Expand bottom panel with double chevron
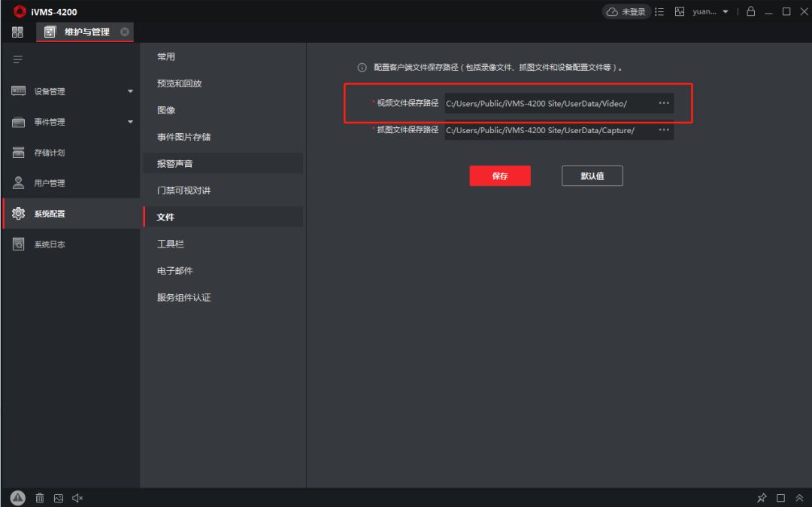Viewport: 812px width, 507px height. 799,498
